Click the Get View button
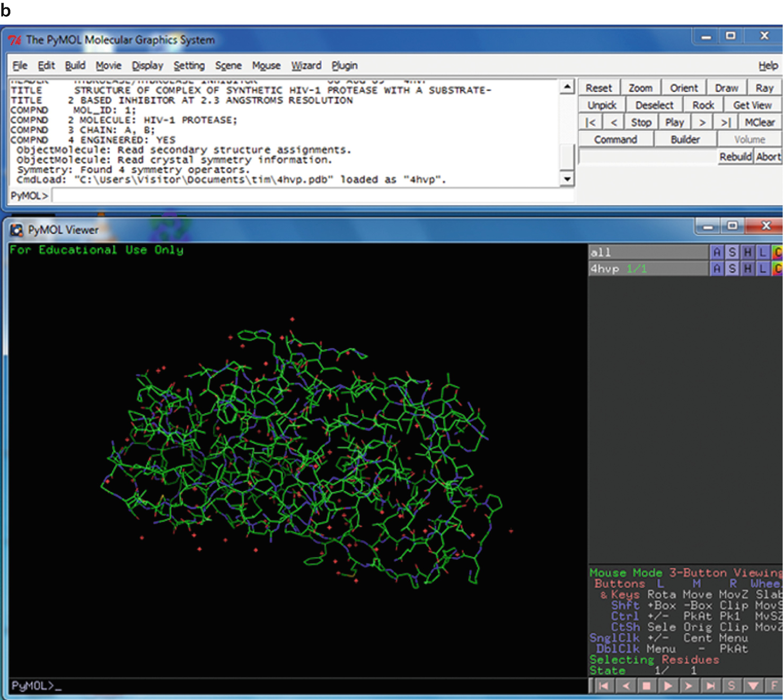The height and width of the screenshot is (700, 784). click(x=753, y=105)
